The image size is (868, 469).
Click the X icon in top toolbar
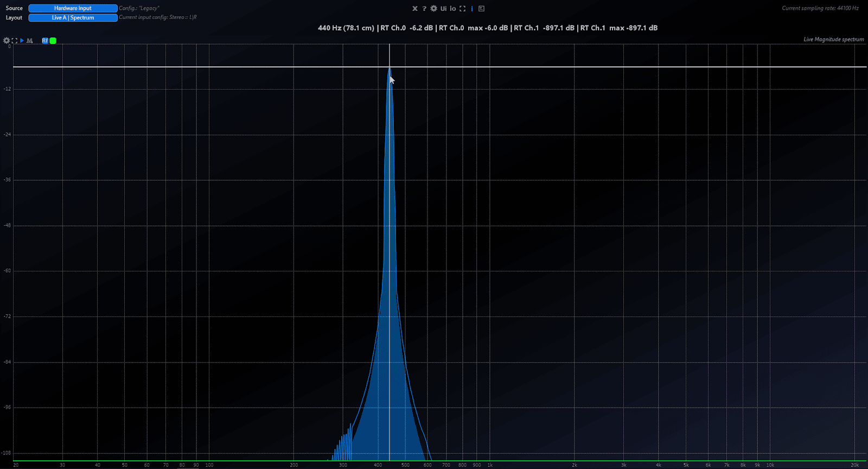coord(415,9)
